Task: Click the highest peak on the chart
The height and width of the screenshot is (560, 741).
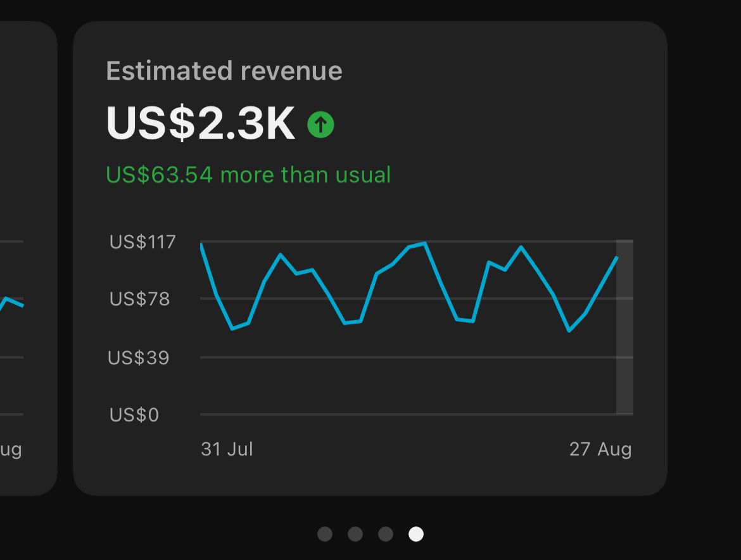Action: 423,243
